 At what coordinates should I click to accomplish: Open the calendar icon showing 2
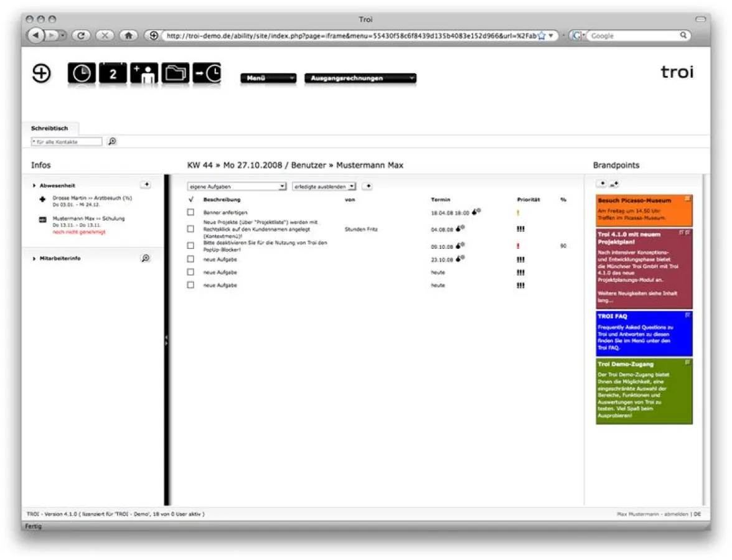click(x=113, y=73)
